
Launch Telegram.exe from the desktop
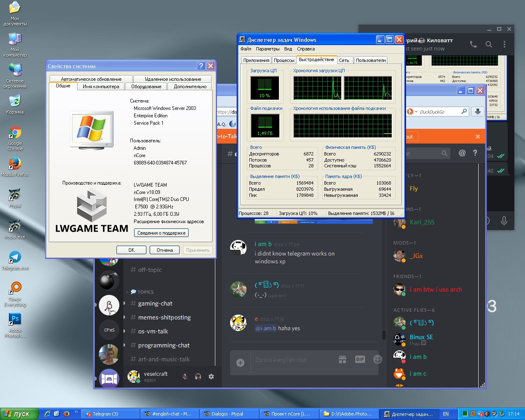pyautogui.click(x=15, y=260)
